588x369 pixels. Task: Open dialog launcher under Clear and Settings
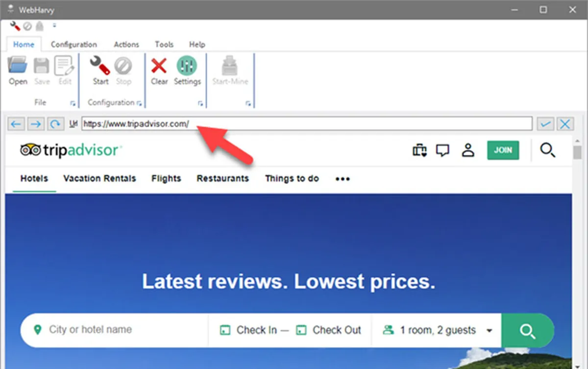coord(200,103)
